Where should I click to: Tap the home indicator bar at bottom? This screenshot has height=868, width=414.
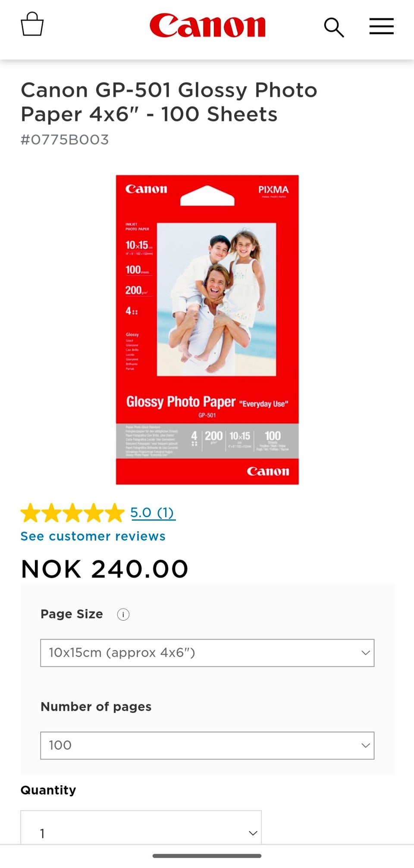coord(207,856)
